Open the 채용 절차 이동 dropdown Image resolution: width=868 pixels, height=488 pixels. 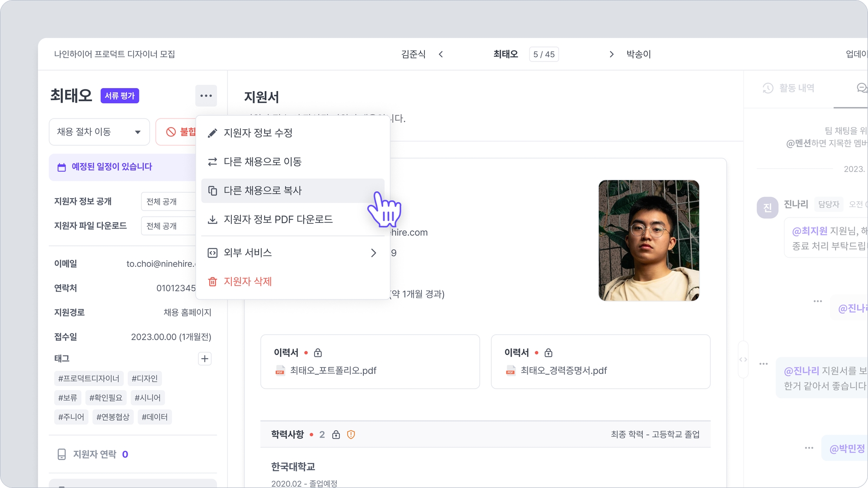click(x=99, y=132)
